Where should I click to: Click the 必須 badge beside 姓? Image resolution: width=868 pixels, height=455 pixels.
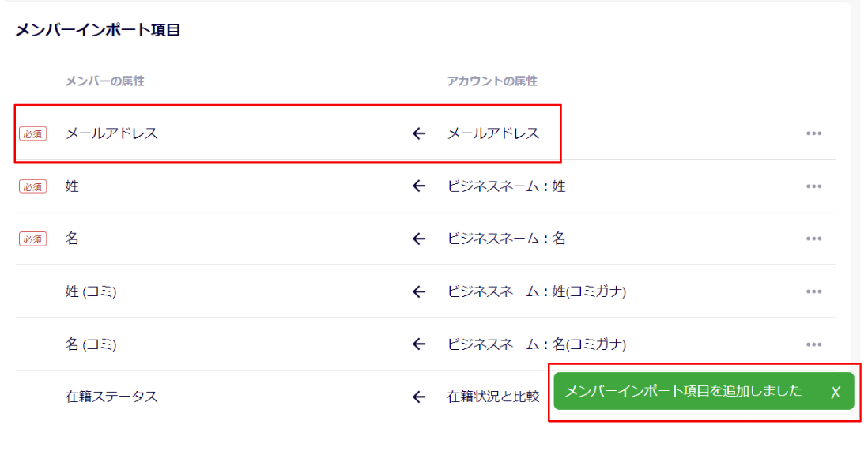(33, 186)
